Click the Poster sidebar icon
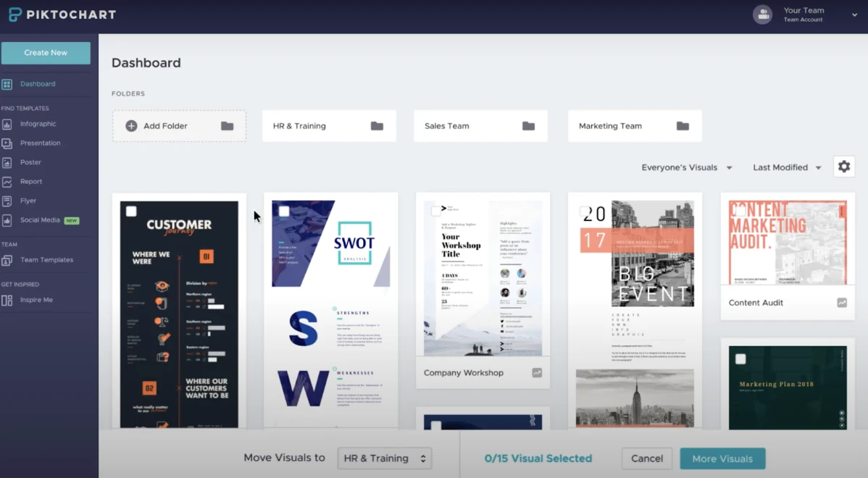 coord(7,162)
